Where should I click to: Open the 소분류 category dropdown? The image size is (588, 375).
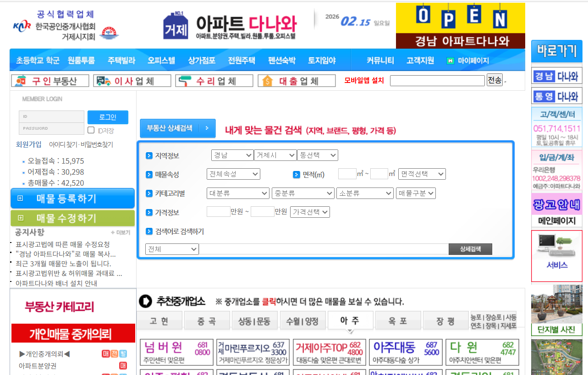pyautogui.click(x=365, y=193)
